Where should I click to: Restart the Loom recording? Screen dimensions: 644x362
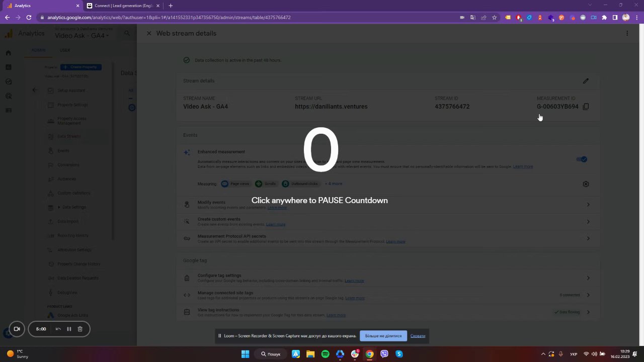click(x=58, y=329)
